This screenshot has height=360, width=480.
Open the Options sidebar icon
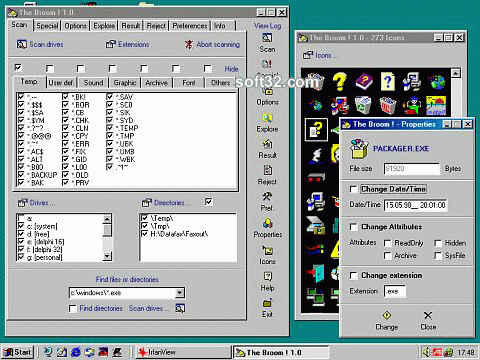pyautogui.click(x=267, y=91)
